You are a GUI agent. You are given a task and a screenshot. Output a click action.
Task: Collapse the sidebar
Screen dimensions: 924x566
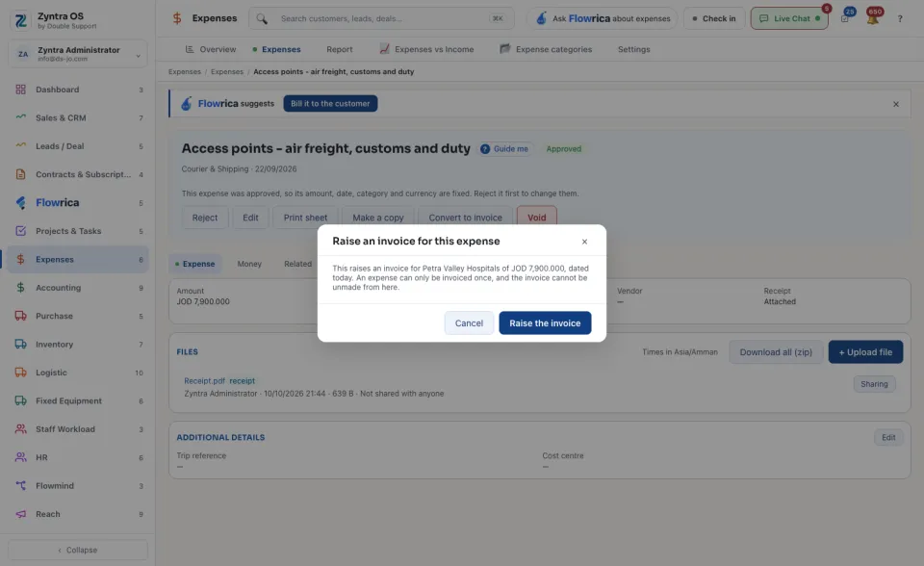tap(78, 550)
